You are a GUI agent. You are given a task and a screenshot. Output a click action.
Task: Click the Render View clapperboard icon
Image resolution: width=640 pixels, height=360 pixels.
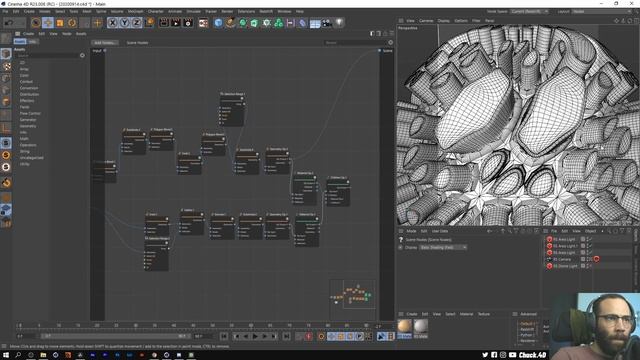coord(164,23)
